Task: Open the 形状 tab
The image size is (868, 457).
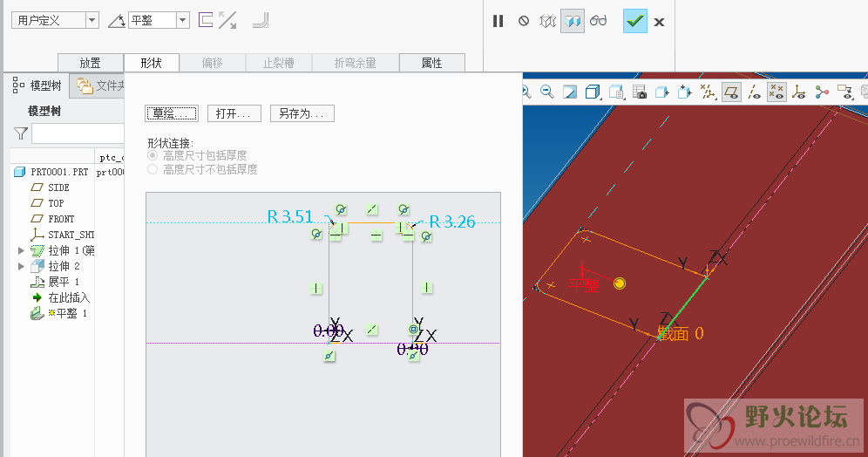Action: (151, 63)
